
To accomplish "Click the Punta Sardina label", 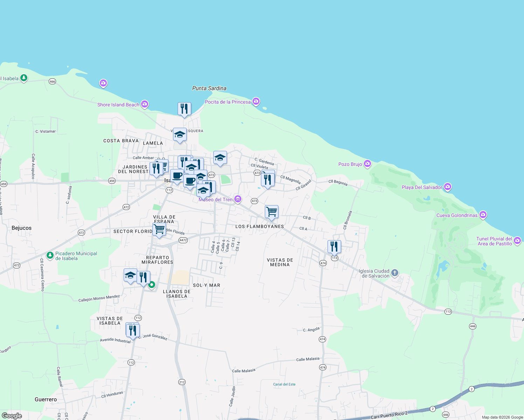I will (209, 88).
